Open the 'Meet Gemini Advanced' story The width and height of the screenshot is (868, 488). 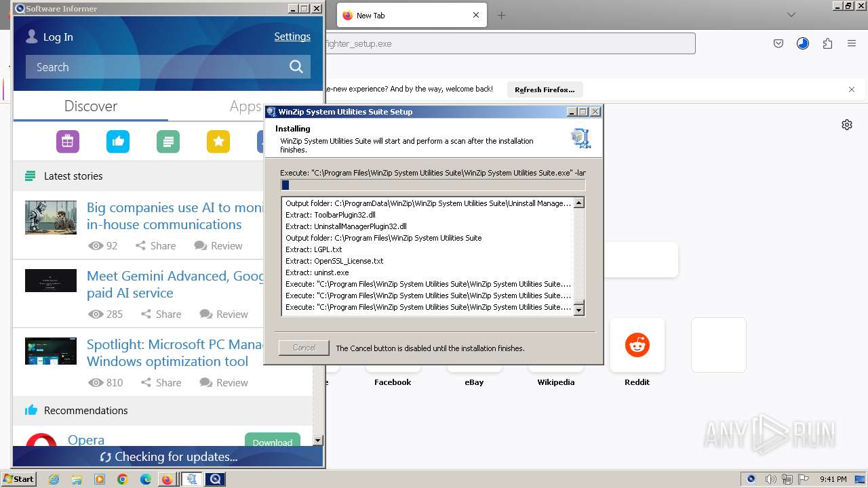(x=176, y=285)
